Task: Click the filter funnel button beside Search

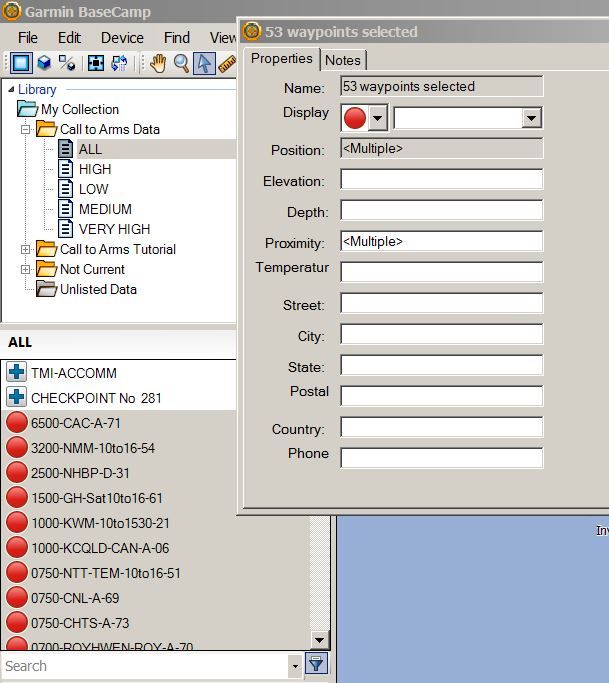Action: (x=316, y=664)
